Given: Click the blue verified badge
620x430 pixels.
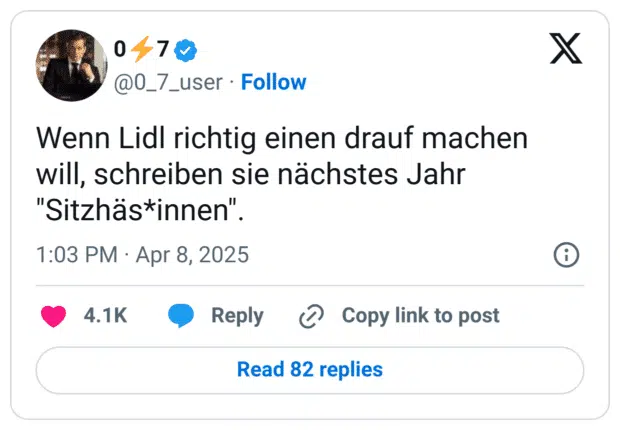Looking at the screenshot, I should (186, 50).
